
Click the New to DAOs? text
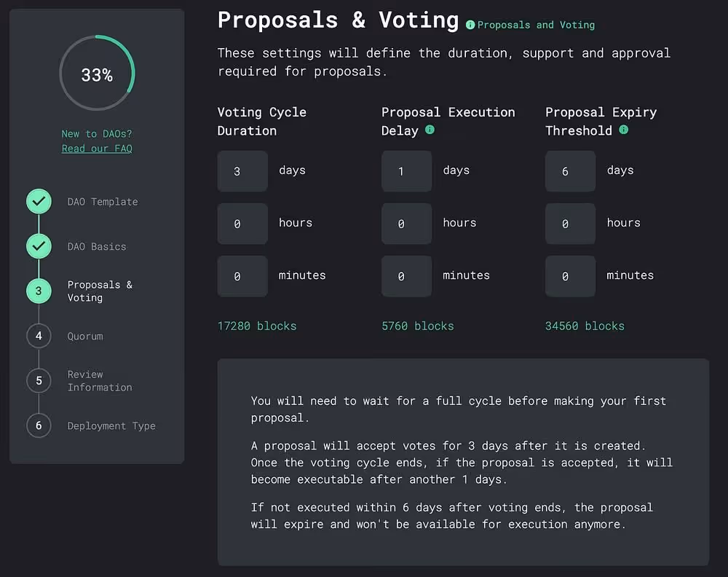[x=97, y=133]
